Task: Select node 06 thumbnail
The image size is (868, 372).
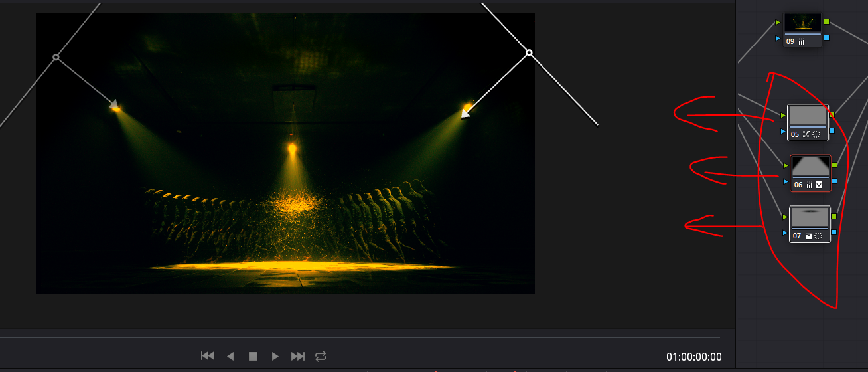Action: click(x=810, y=166)
